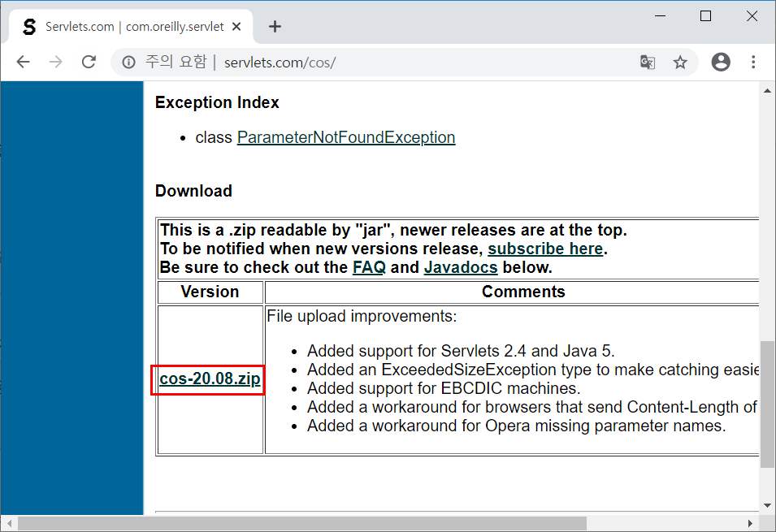The width and height of the screenshot is (776, 532).
Task: Click the Opera missing parameter names line
Action: pos(516,426)
